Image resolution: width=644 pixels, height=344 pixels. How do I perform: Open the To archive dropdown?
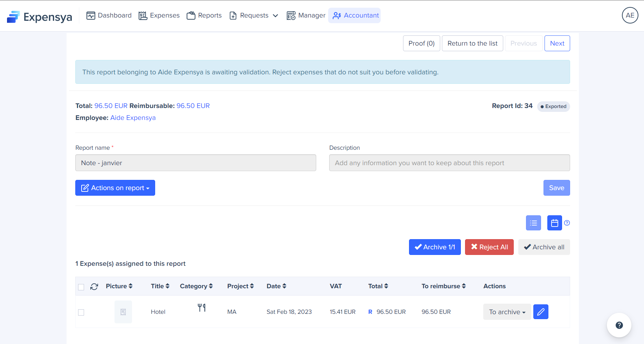[507, 312]
